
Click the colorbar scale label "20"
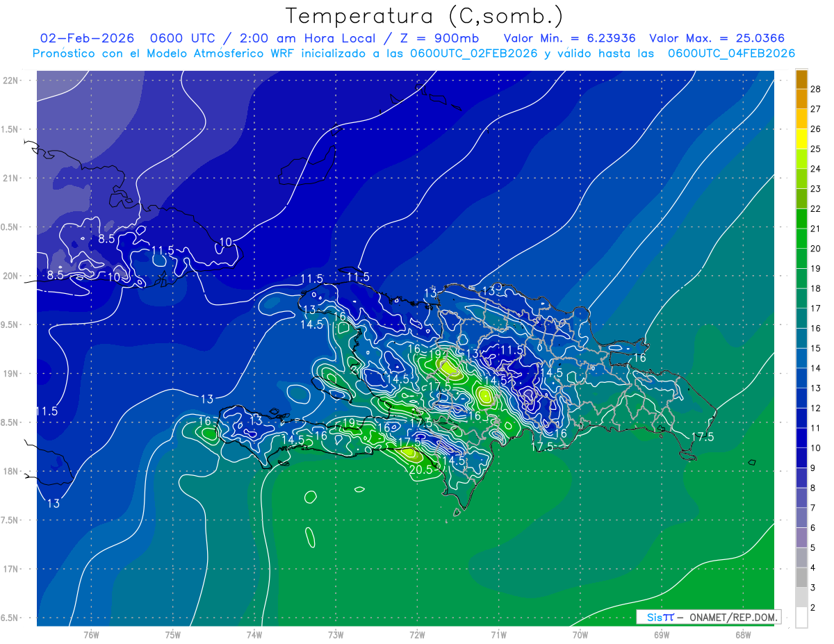point(815,249)
